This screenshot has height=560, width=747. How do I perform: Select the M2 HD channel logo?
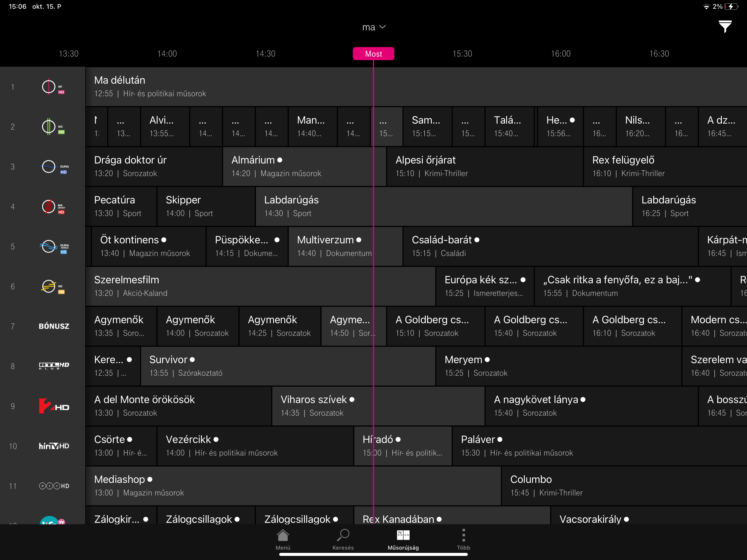53,127
